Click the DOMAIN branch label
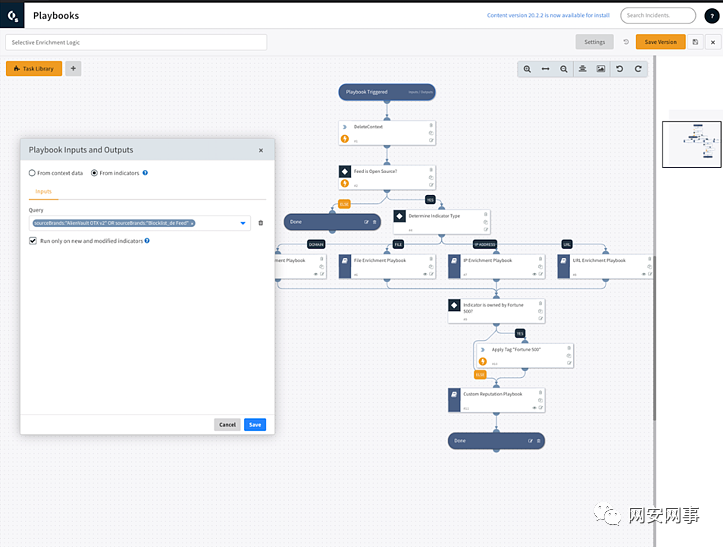This screenshot has width=723, height=547. point(316,244)
